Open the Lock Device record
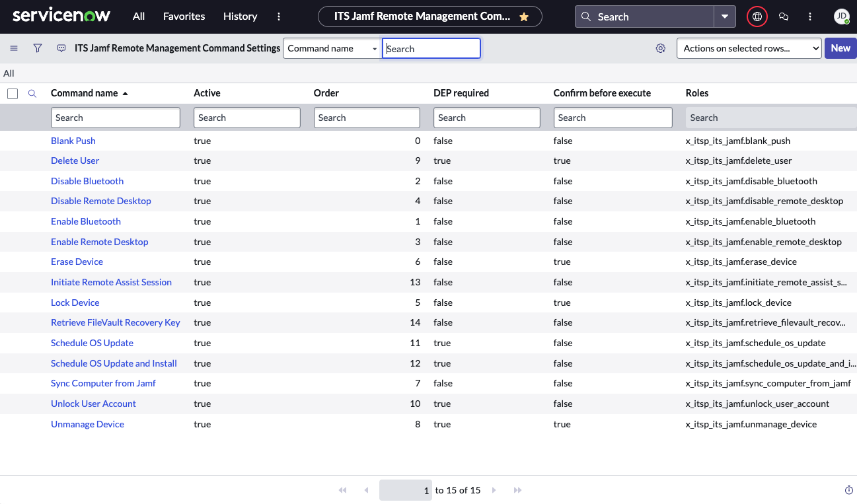The height and width of the screenshot is (504, 857). (x=75, y=303)
